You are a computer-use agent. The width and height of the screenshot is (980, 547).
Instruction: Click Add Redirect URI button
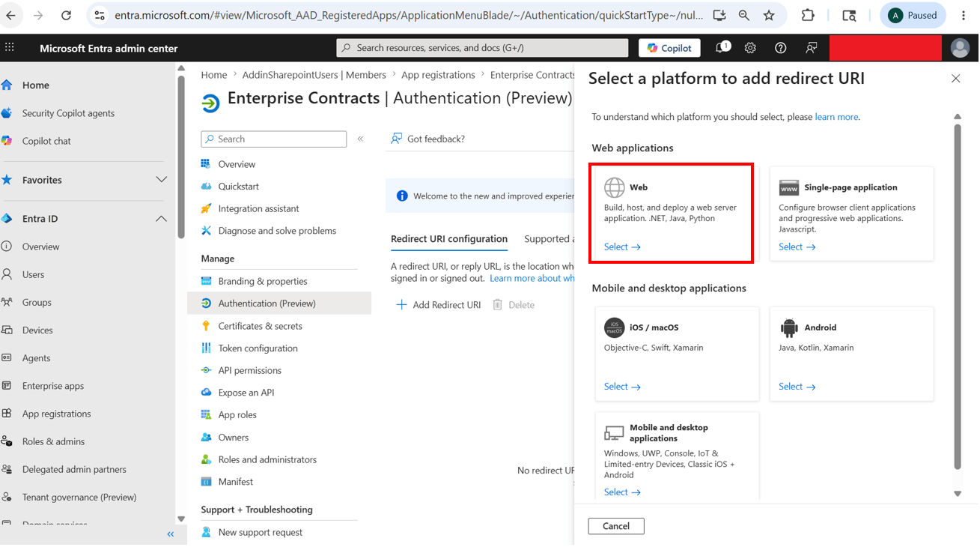click(439, 305)
